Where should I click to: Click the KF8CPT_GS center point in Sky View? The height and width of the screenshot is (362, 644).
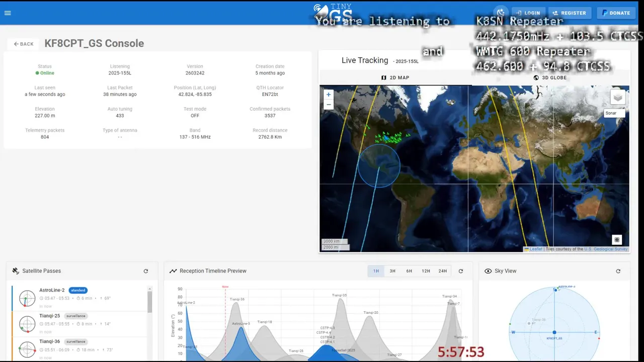click(x=554, y=332)
